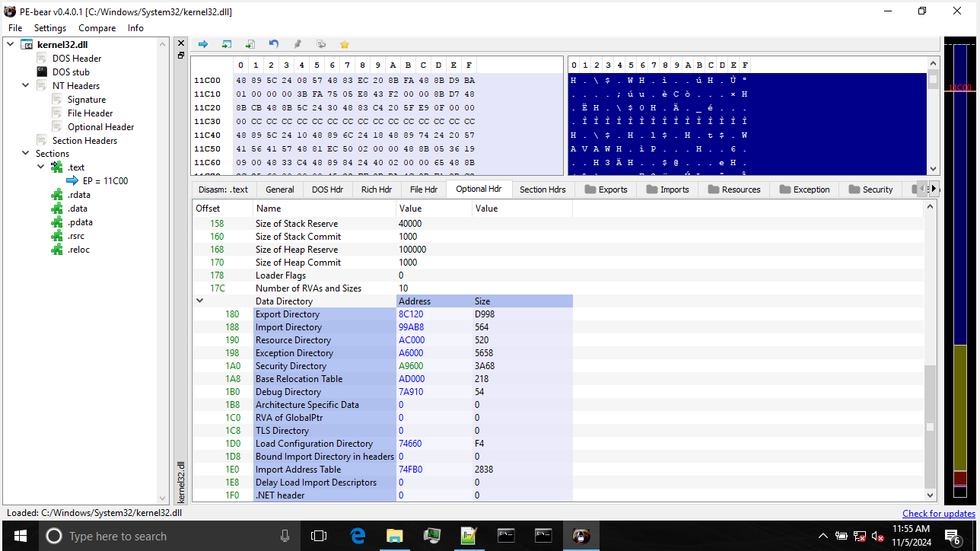Collapse the .text section node
This screenshot has height=551, width=980.
(41, 167)
